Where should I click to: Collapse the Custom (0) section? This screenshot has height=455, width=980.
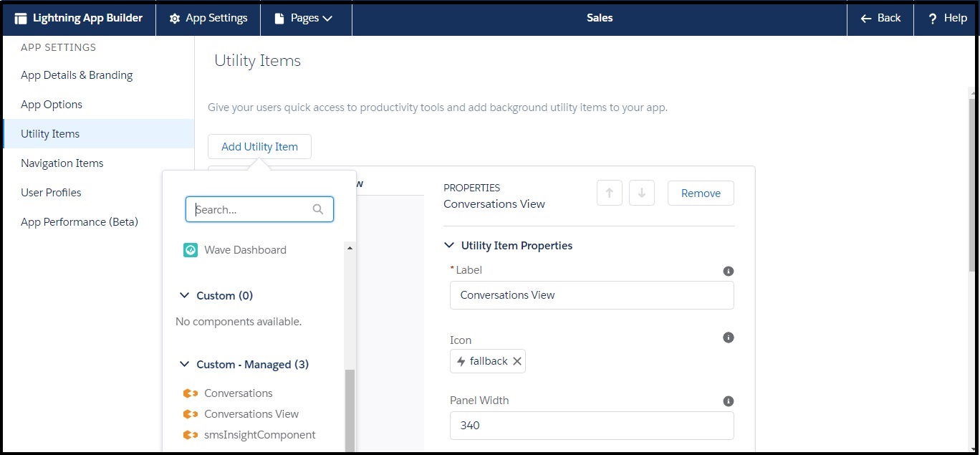[184, 295]
